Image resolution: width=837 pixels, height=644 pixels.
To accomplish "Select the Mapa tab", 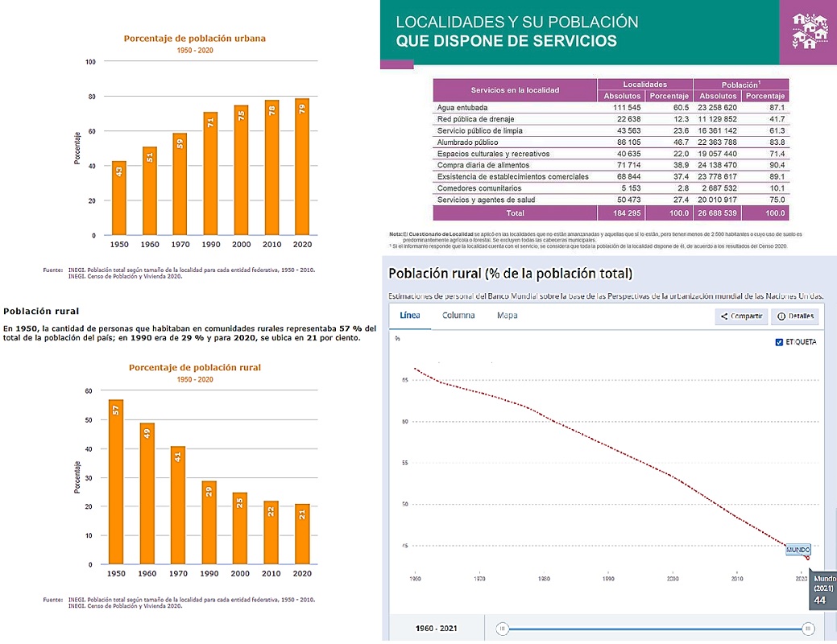I will [507, 316].
